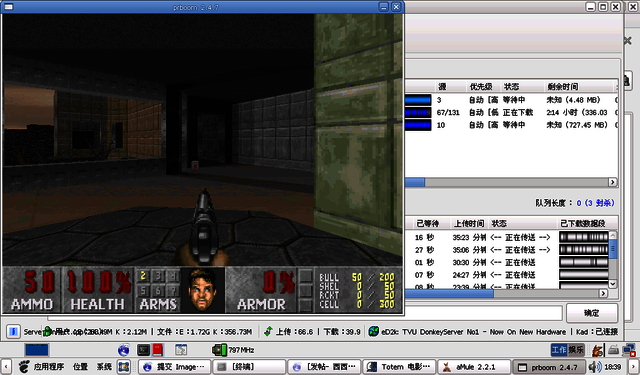Click the 队列长度 value 0 (3 封杀)
The height and width of the screenshot is (375, 640).
595,203
